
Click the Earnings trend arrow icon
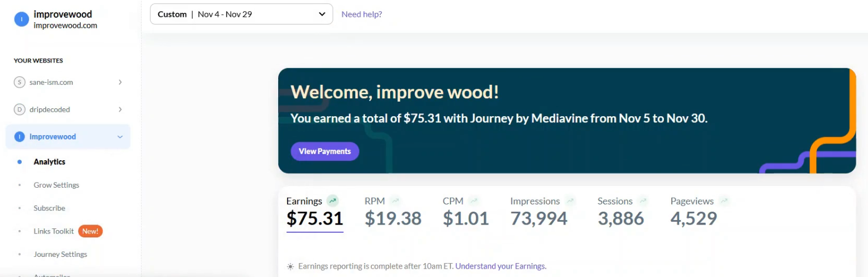click(333, 200)
